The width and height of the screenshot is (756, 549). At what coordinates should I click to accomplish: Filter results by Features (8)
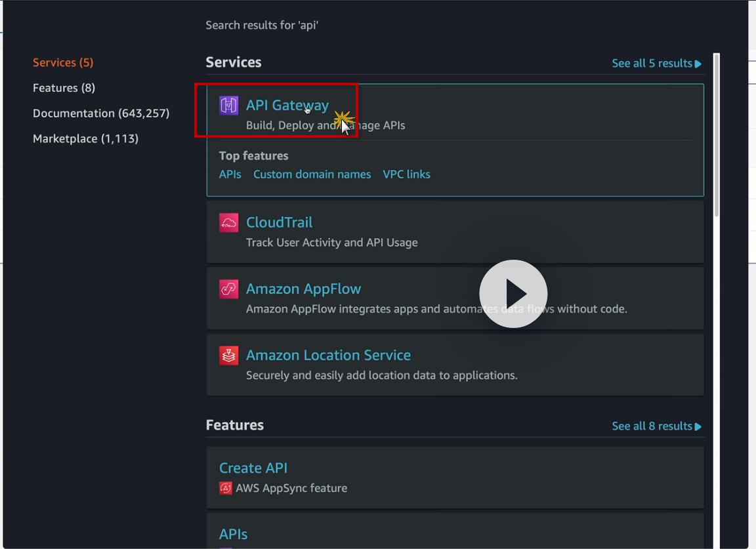pyautogui.click(x=64, y=88)
